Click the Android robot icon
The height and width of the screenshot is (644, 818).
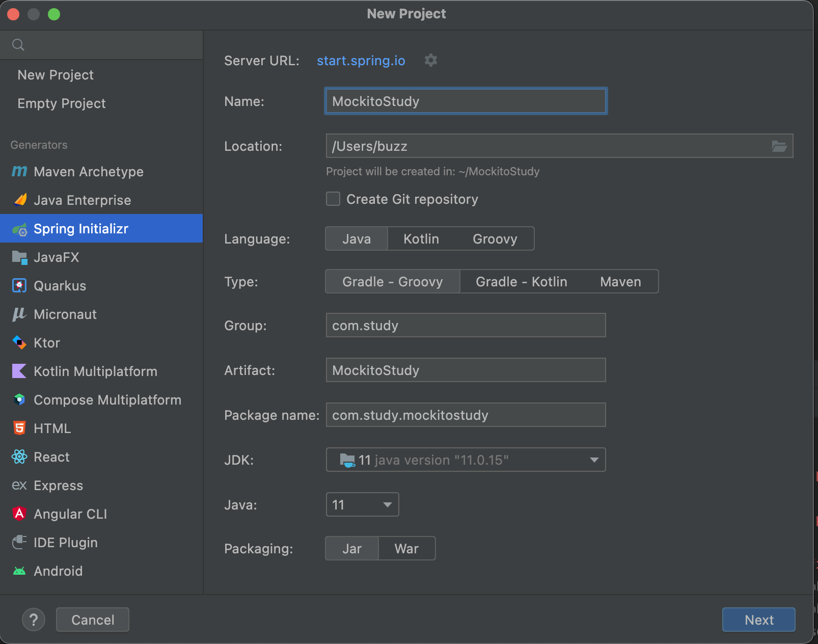tap(19, 571)
